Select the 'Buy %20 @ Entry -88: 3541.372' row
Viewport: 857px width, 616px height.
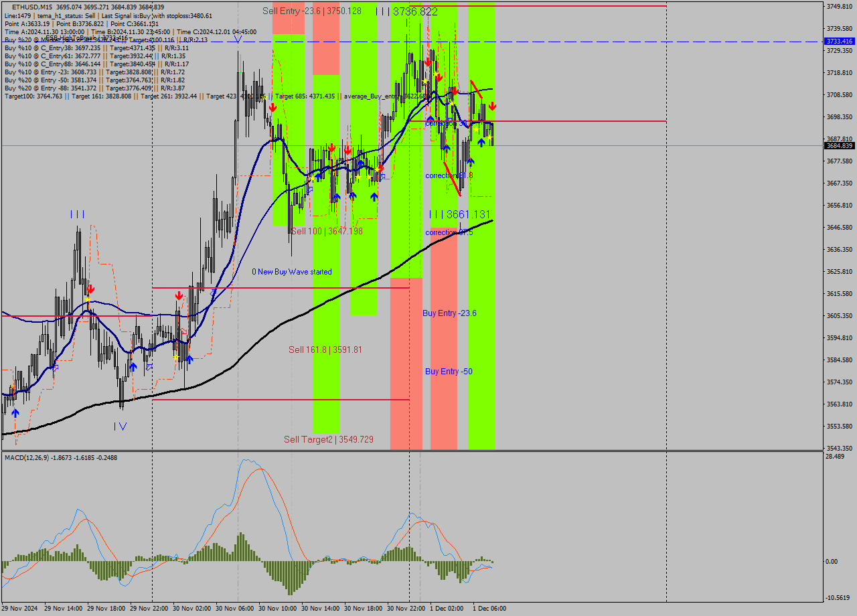94,88
